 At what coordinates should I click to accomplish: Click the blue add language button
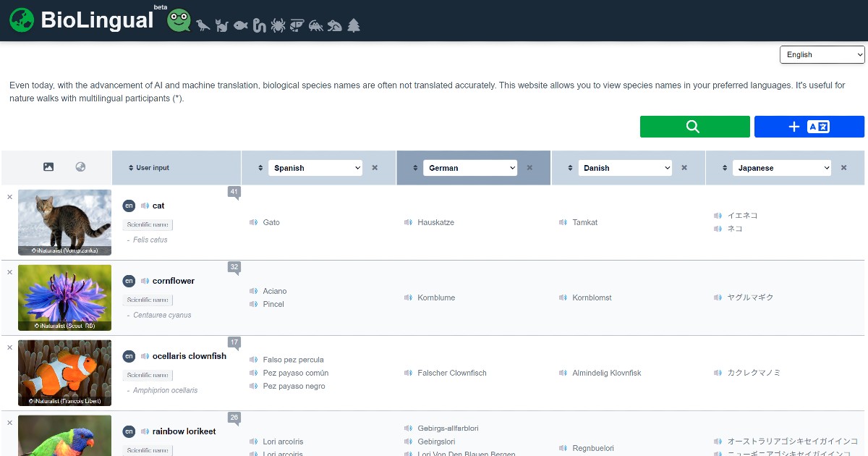coord(809,127)
